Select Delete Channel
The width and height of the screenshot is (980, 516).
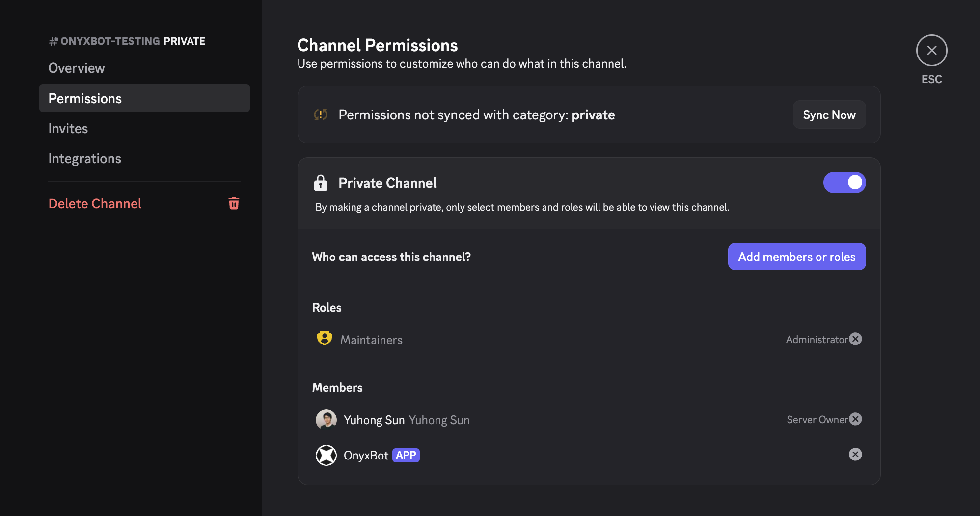pos(95,203)
